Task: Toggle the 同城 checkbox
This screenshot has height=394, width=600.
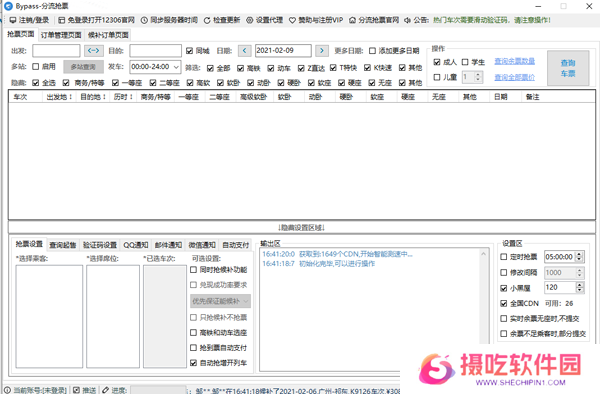Action: click(189, 51)
